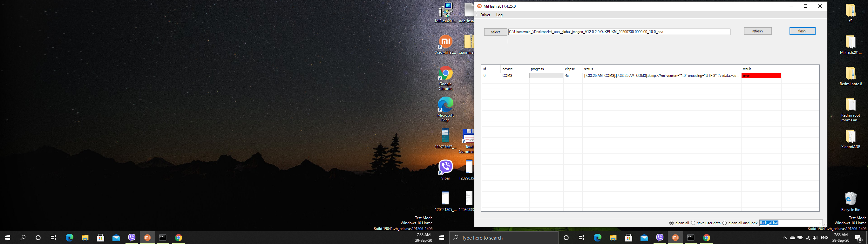Expand the flash_all.bat script dropdown

pyautogui.click(x=820, y=223)
